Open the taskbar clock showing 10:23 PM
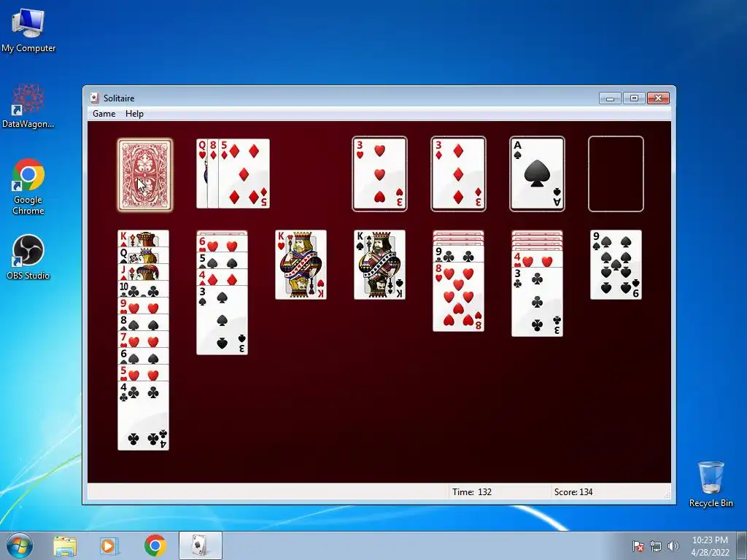 (x=710, y=546)
